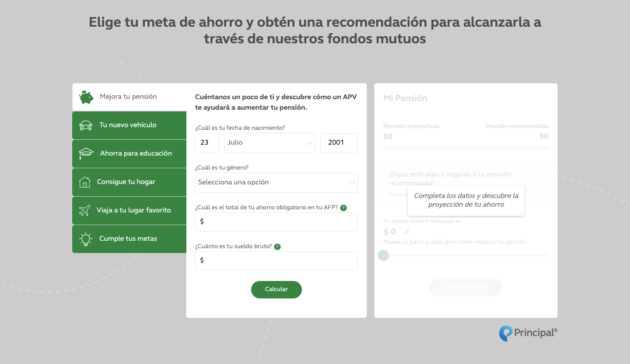Focus the birth day field showing 23
Viewport: 630px width, 364px height.
207,143
